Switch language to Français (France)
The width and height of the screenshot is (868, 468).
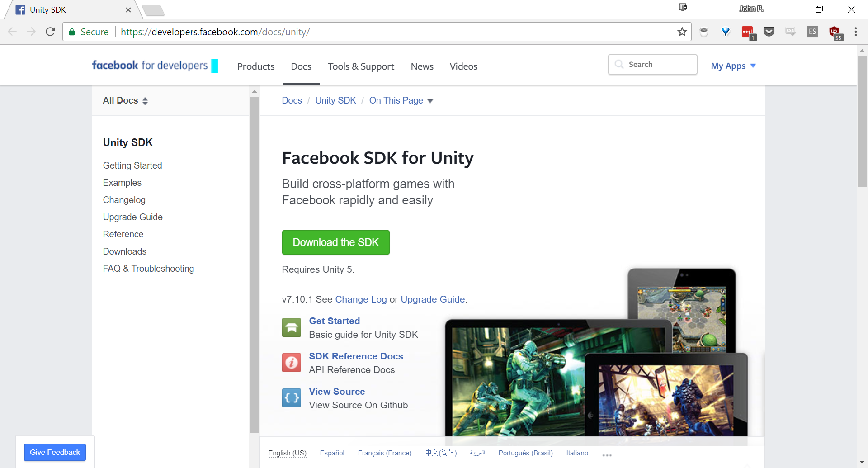tap(385, 453)
